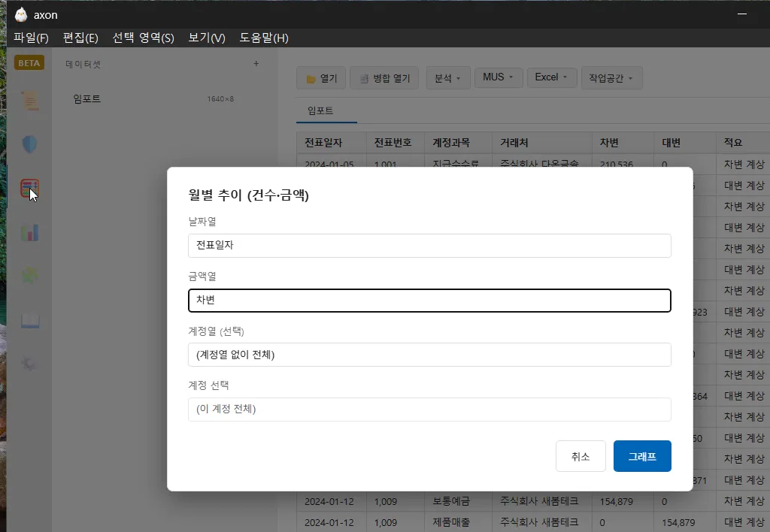Open the green puzzle icon in sidebar
The height and width of the screenshot is (532, 770).
click(x=30, y=275)
